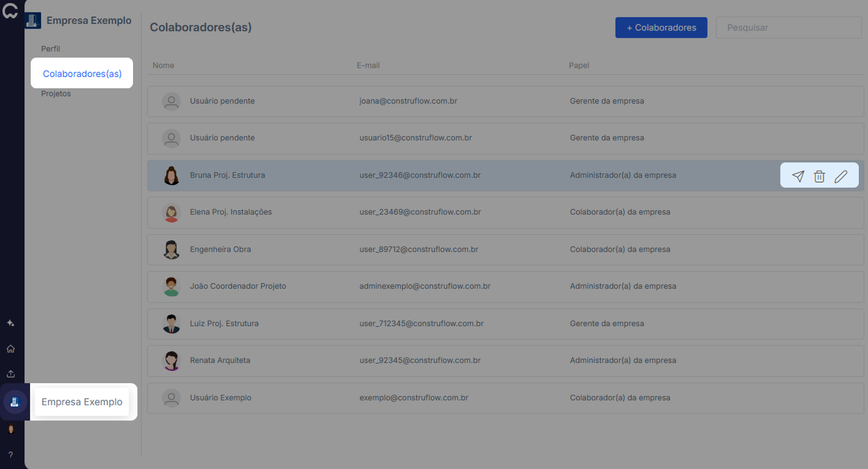Click the Empresa Exemplo title at top

89,20
